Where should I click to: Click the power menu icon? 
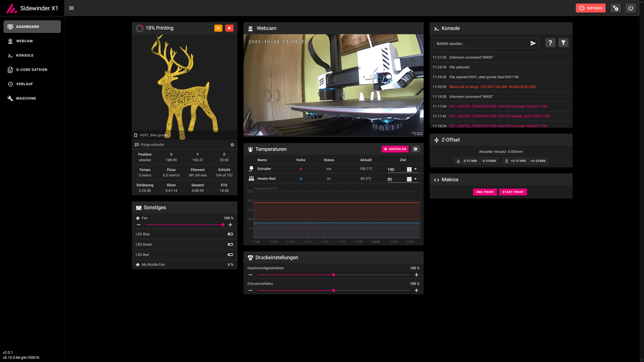tap(630, 8)
